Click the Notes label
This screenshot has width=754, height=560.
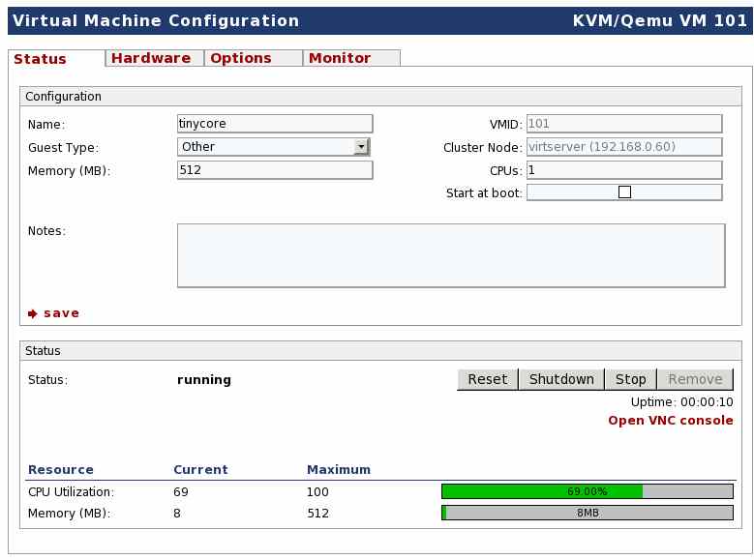(x=46, y=231)
